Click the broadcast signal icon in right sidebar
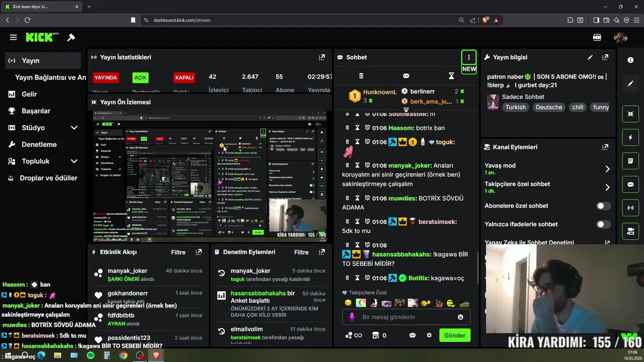 point(630,207)
